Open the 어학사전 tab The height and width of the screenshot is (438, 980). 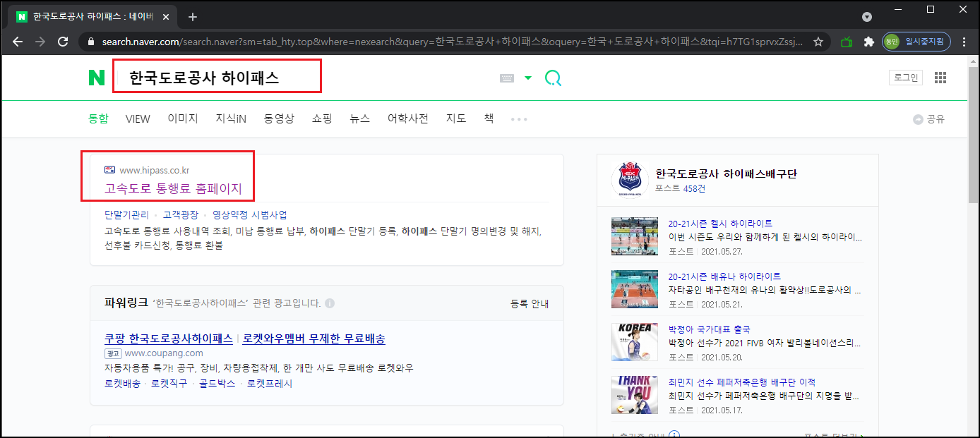point(408,118)
